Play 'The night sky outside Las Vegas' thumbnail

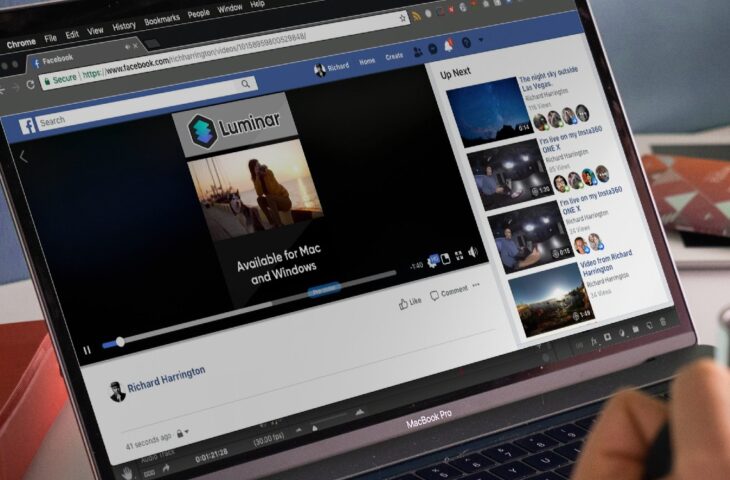pos(489,113)
